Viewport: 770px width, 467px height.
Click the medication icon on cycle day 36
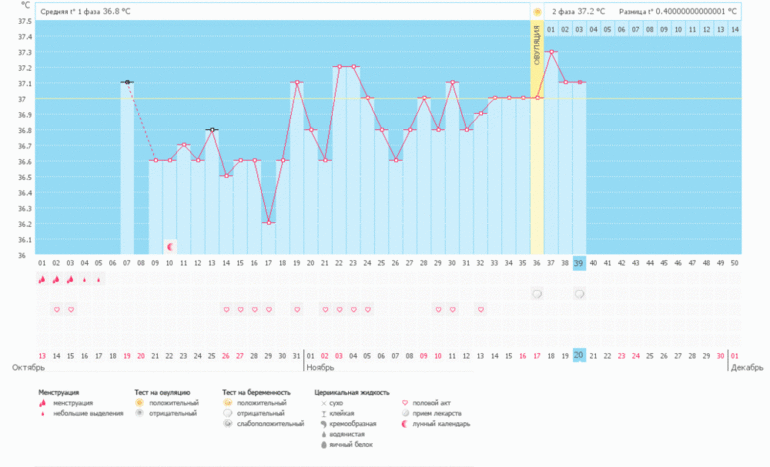[x=537, y=294]
